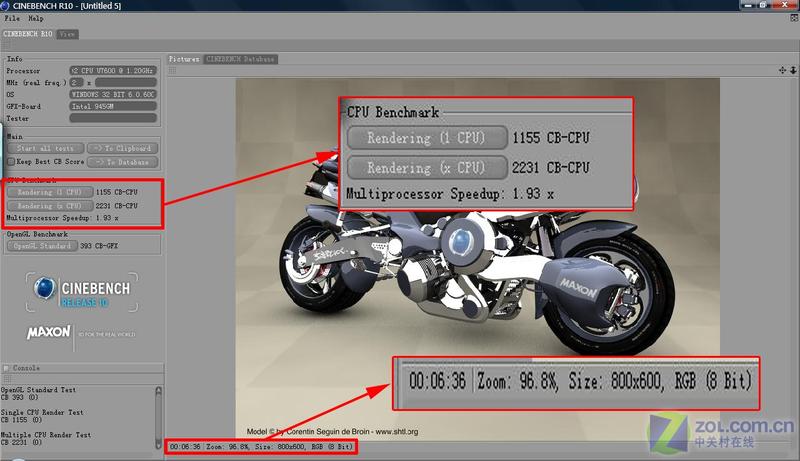Image resolution: width=800 pixels, height=461 pixels.
Task: Click the GFX-Board field showing Intel 945GM
Action: (113, 106)
